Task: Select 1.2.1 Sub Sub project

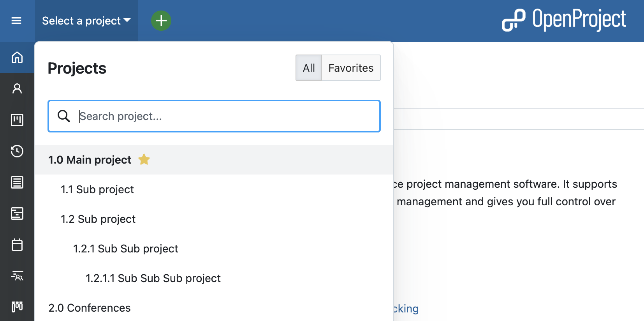Action: [x=126, y=249]
